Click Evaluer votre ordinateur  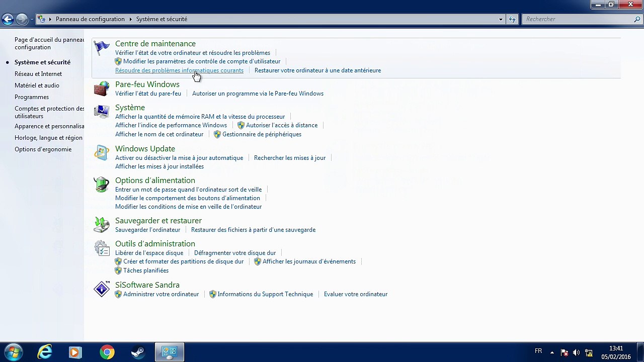point(356,294)
